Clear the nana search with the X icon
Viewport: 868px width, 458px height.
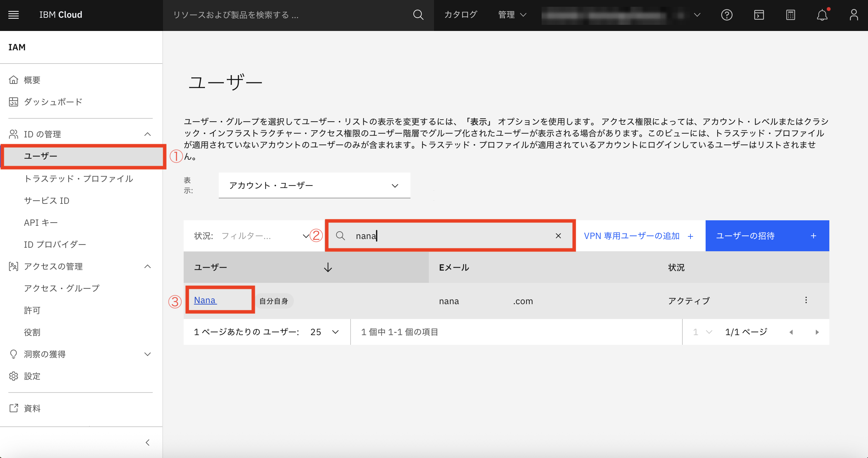pos(558,236)
